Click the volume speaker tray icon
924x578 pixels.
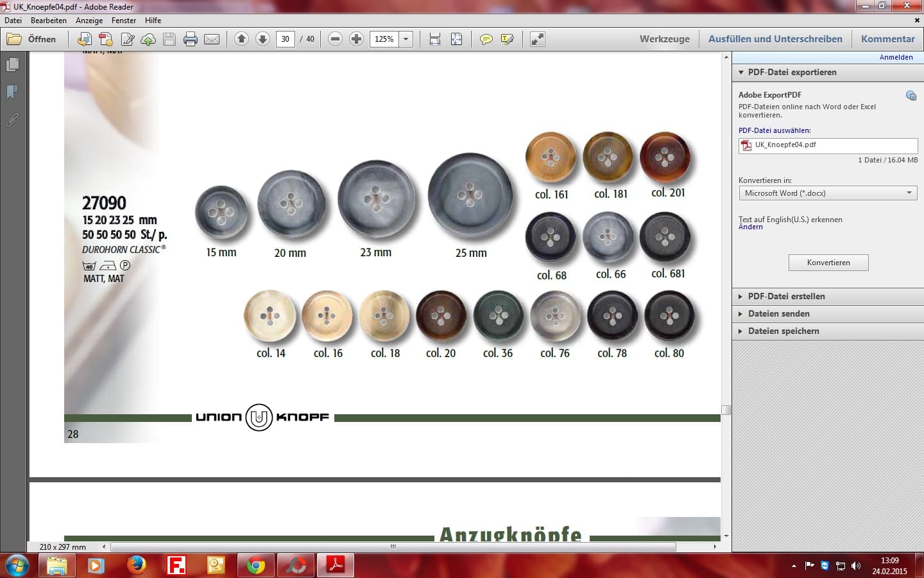click(855, 566)
